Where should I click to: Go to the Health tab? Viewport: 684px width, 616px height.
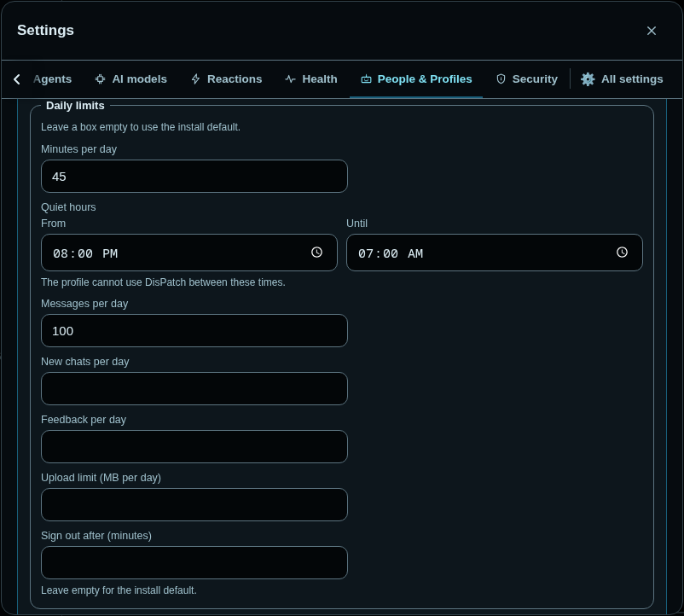311,79
